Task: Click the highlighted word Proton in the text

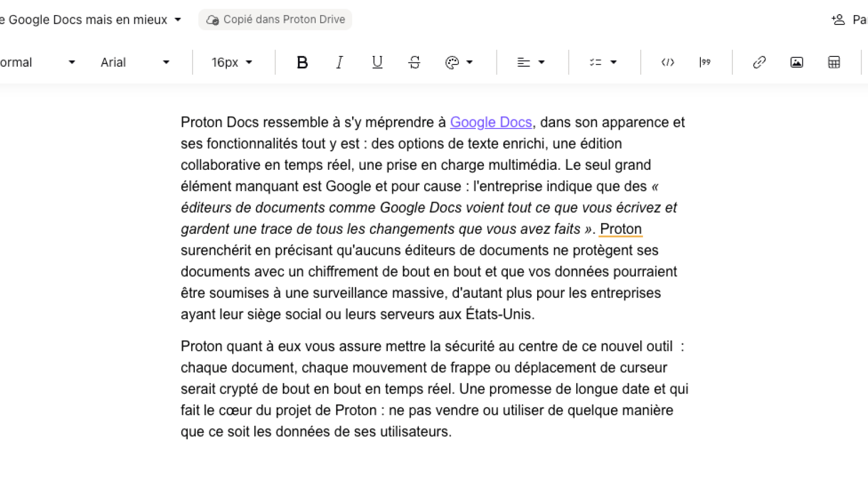Action: (x=620, y=229)
